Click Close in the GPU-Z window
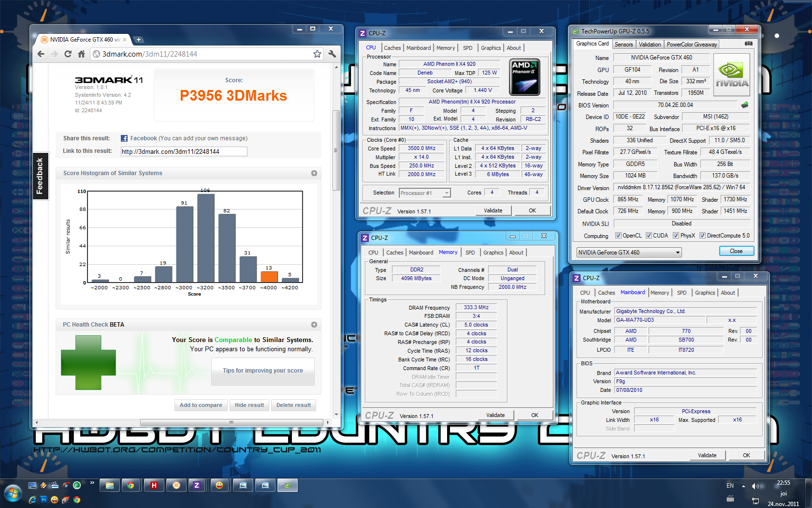 (x=736, y=251)
